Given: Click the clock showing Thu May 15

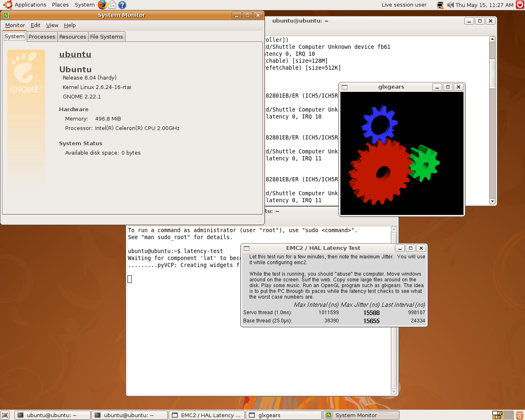Looking at the screenshot, I should [484, 5].
